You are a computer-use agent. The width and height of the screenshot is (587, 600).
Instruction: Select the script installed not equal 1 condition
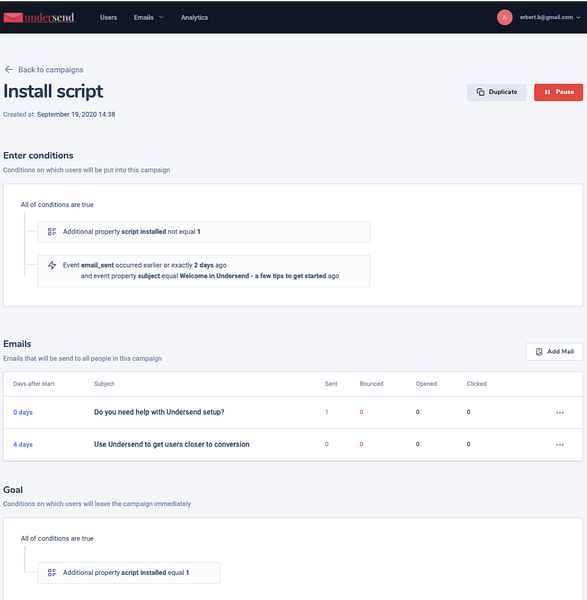click(x=204, y=232)
